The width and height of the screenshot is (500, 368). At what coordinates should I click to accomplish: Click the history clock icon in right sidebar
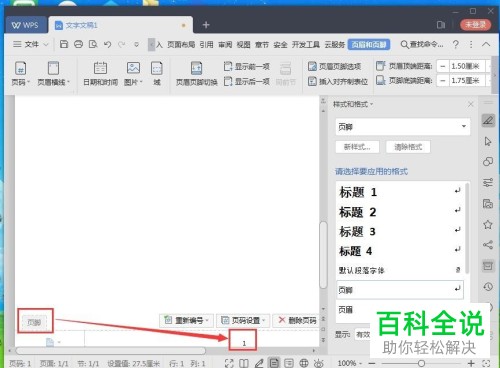488,287
